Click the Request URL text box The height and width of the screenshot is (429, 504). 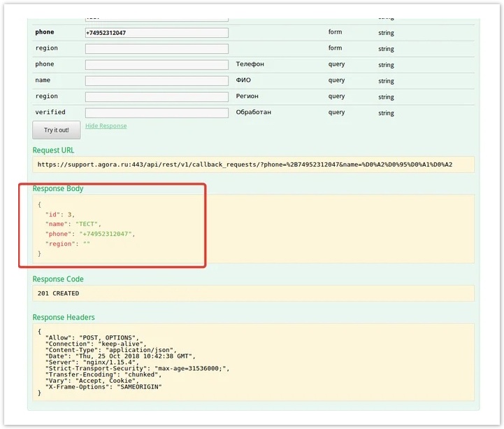253,164
